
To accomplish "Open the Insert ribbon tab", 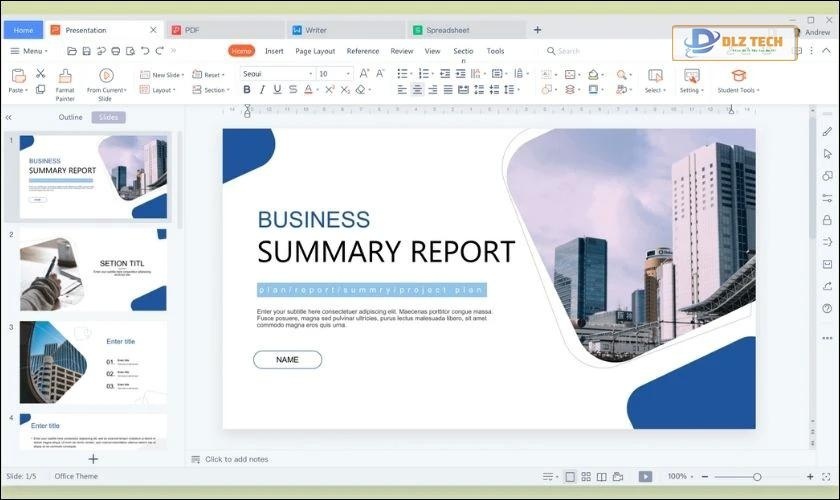I will click(274, 51).
